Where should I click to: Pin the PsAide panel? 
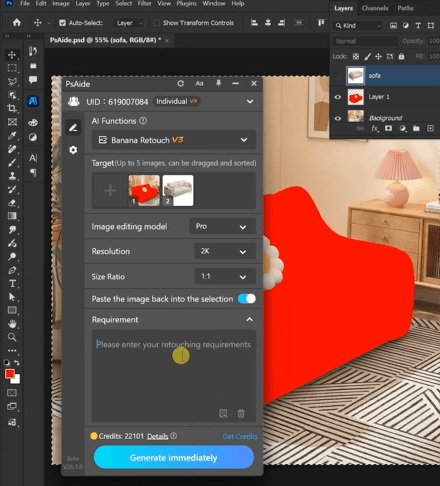coord(218,83)
